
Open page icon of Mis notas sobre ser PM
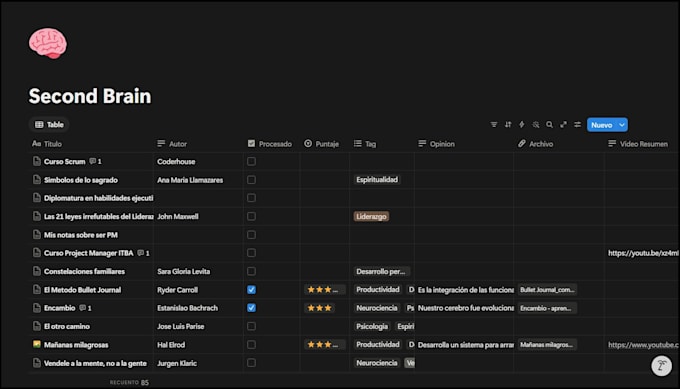37,235
